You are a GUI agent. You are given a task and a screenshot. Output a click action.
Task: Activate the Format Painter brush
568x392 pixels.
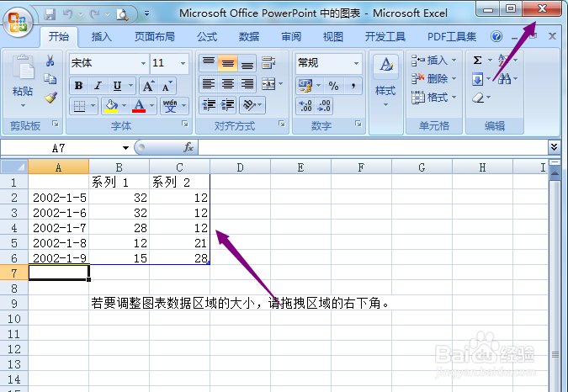point(50,98)
